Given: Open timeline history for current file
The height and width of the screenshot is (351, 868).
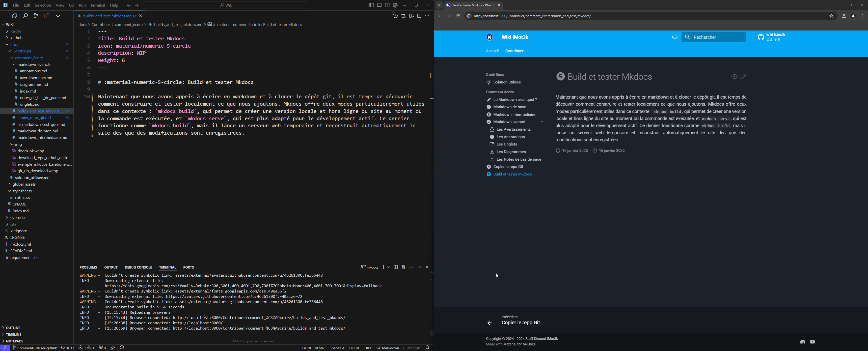Looking at the screenshot, I should coord(395,16).
